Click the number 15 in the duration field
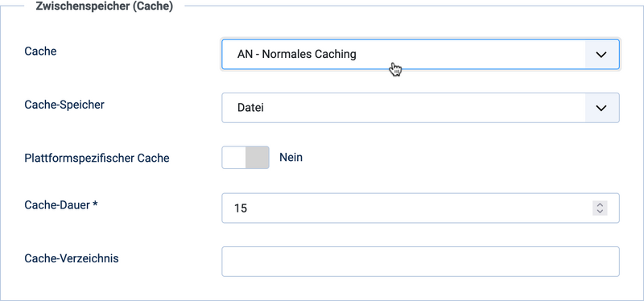The image size is (644, 301). click(x=241, y=208)
